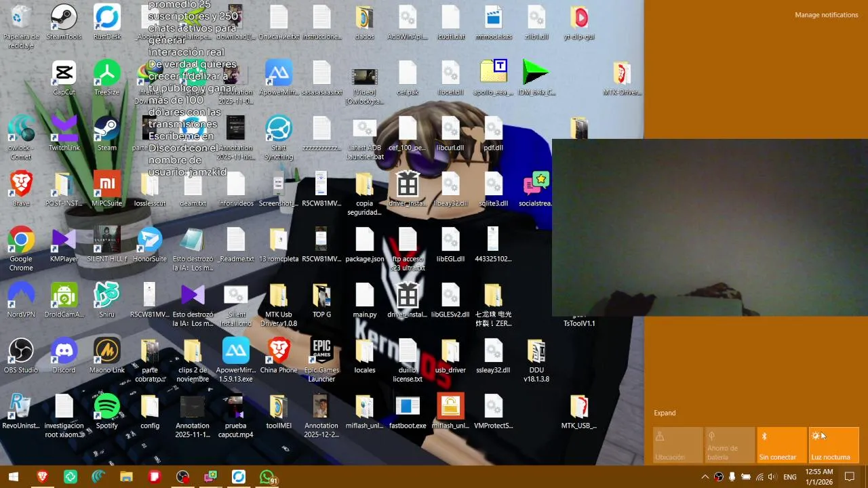Open the Discord desktop icon
This screenshot has height=488, width=868.
(x=64, y=356)
